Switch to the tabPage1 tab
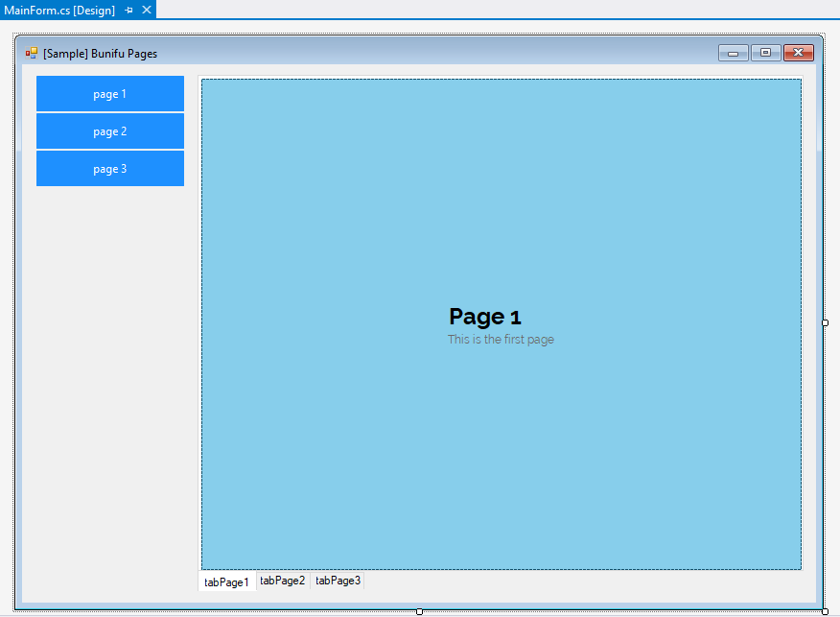Viewport: 840px width, 617px height. tap(226, 581)
